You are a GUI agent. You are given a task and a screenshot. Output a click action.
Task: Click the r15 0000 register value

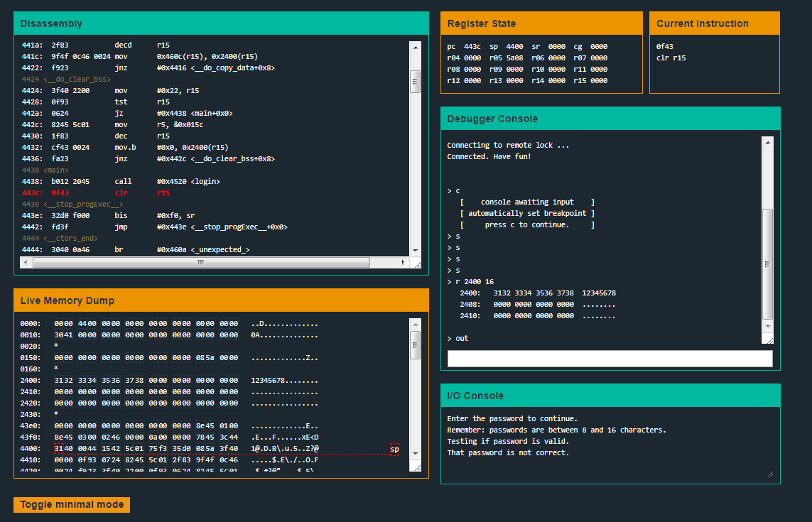(590, 81)
